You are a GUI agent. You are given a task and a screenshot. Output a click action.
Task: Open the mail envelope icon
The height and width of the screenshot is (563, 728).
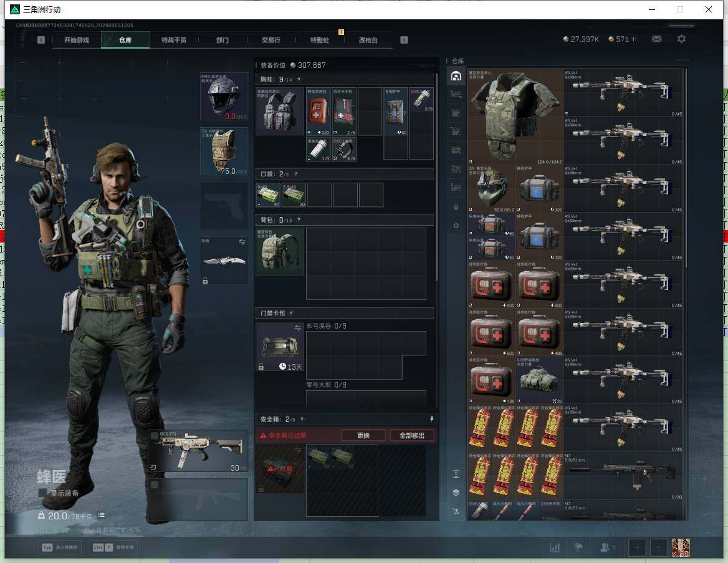(x=656, y=39)
